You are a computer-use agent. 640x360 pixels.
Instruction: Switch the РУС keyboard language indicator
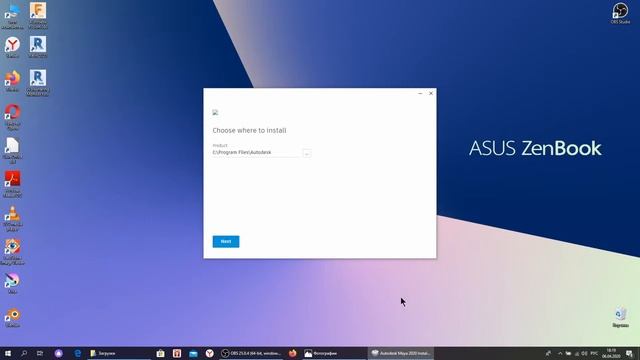594,353
